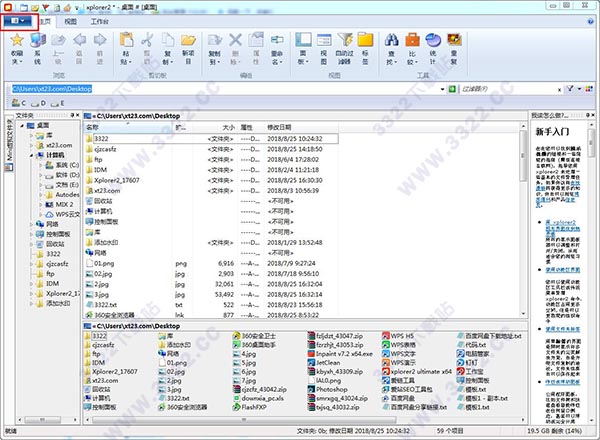
Task: Expand 软件 (D:) in the folder tree
Action: point(41,175)
